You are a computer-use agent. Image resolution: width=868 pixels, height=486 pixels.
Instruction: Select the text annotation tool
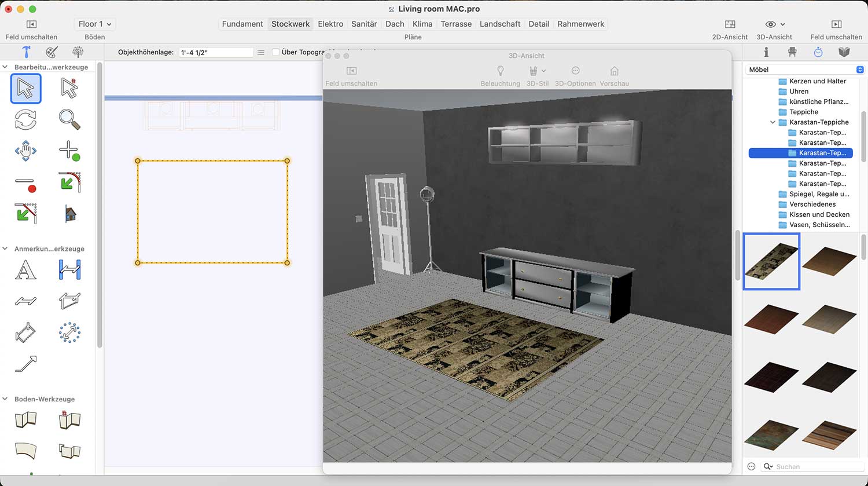[x=25, y=271]
